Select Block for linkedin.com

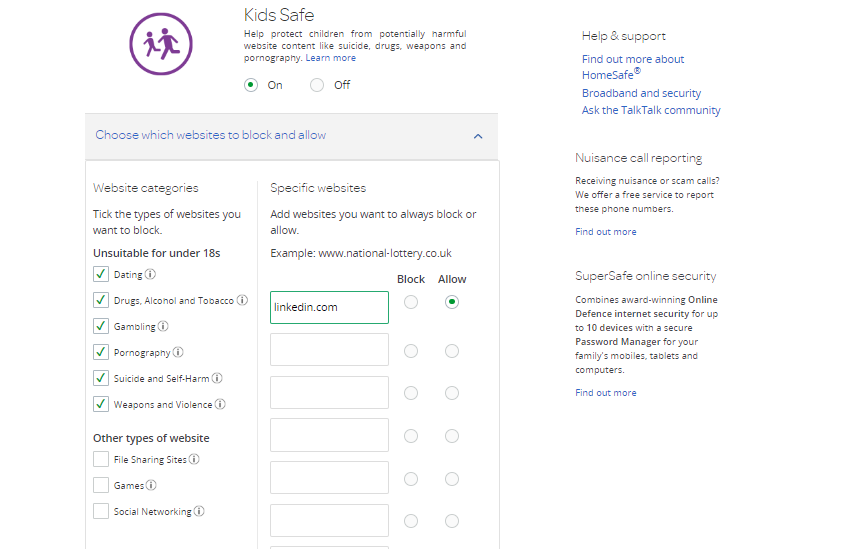(411, 302)
